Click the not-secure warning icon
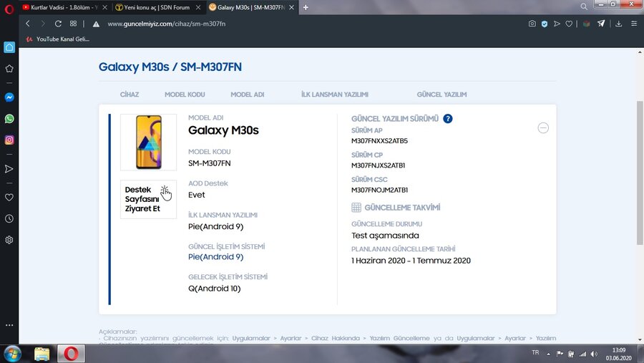Image resolution: width=644 pixels, height=363 pixels. [96, 24]
